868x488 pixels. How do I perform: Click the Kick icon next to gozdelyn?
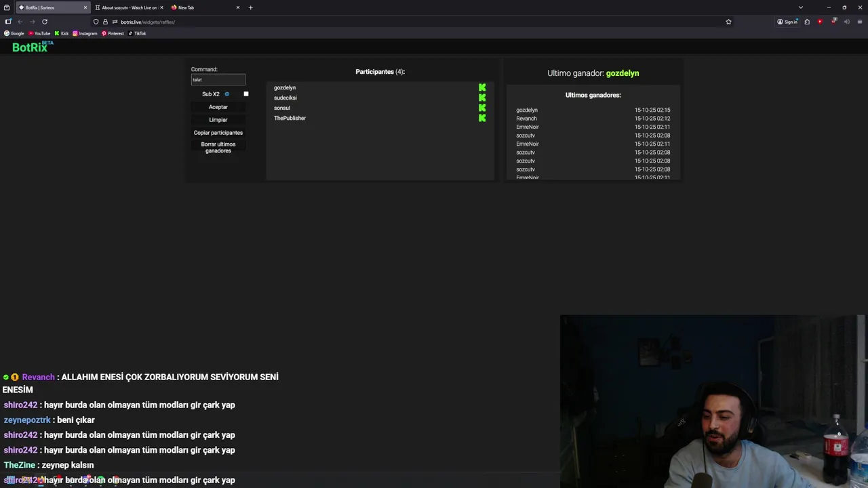482,87
